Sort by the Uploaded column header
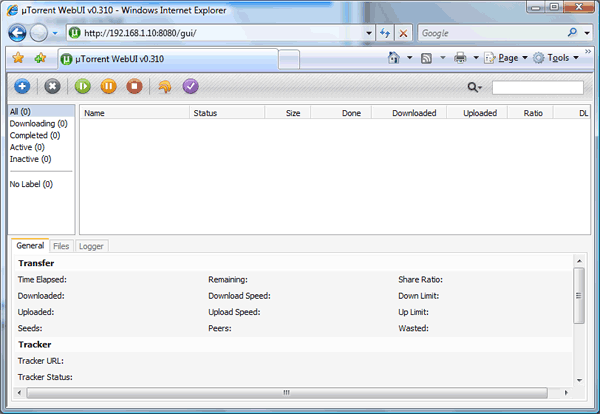The image size is (600, 414). [x=477, y=113]
